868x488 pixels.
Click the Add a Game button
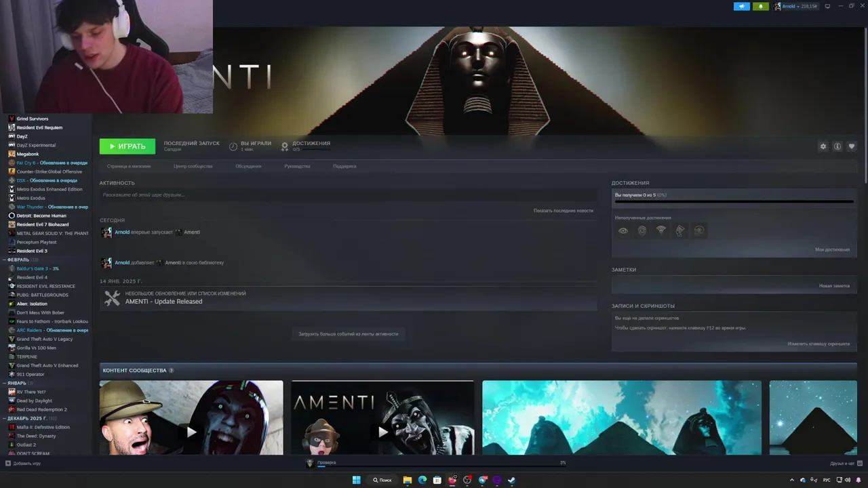[x=23, y=464]
